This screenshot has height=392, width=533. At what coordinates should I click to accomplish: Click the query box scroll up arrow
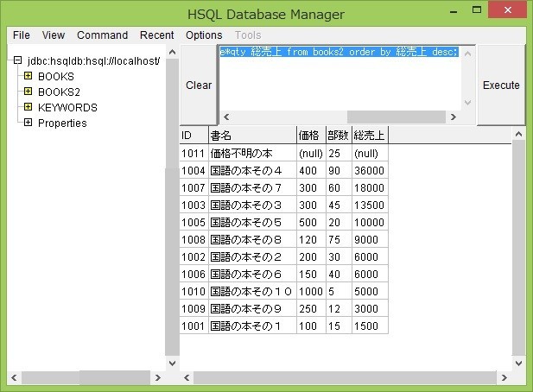pos(467,54)
